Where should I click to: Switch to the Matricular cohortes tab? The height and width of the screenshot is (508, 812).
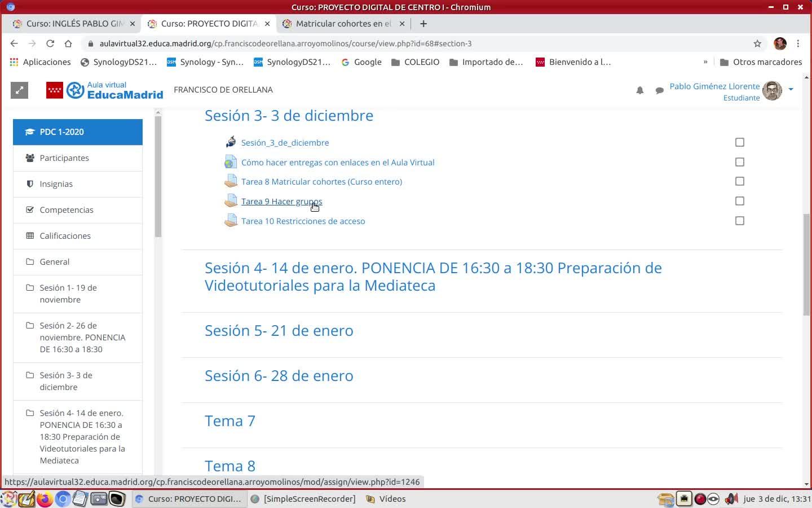[343, 24]
